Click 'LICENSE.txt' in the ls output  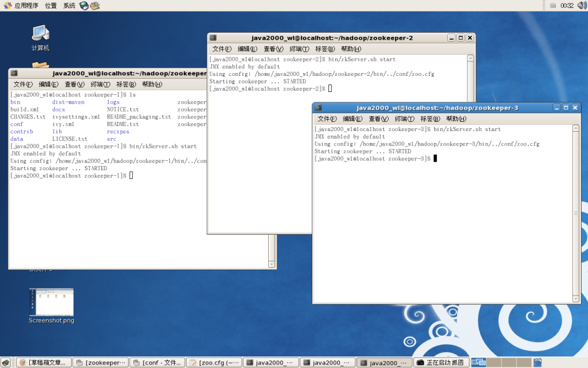[69, 139]
